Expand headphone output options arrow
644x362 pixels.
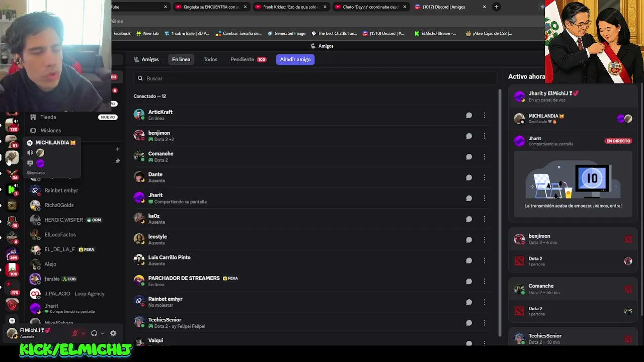pos(103,333)
